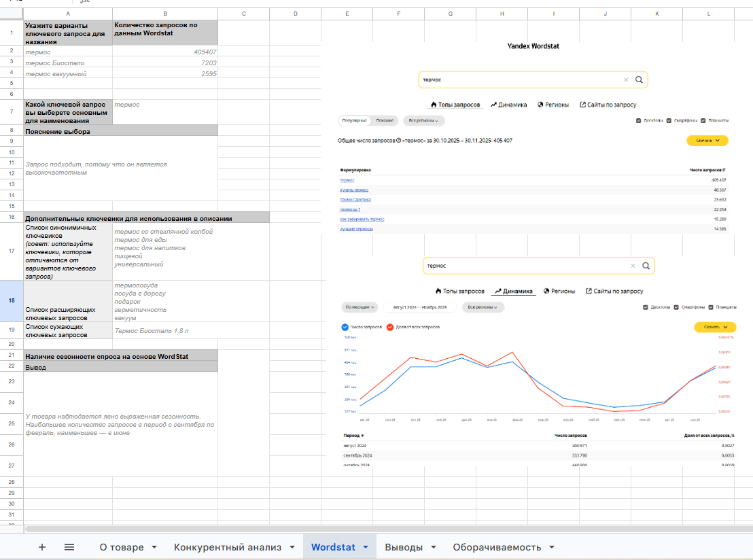Clear the search box in the Топы запросов view
753x560 pixels.
pos(626,80)
